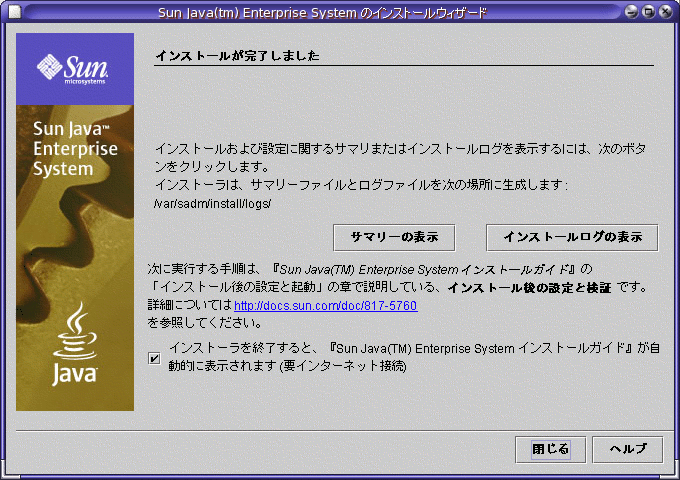This screenshot has width=680, height=480.
Task: Close the wizard with the 閉じる button
Action: (x=550, y=449)
